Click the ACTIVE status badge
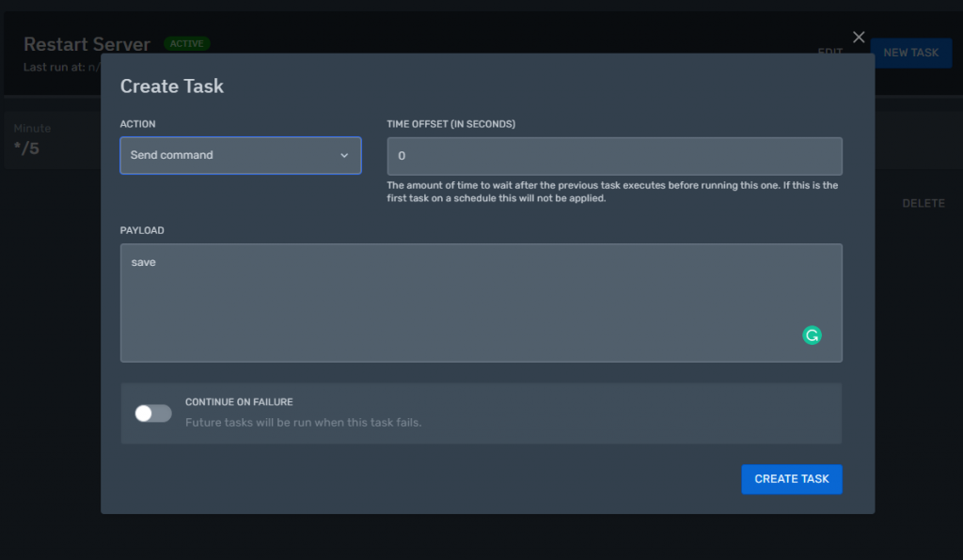Screen dimensions: 963x560 click(187, 43)
